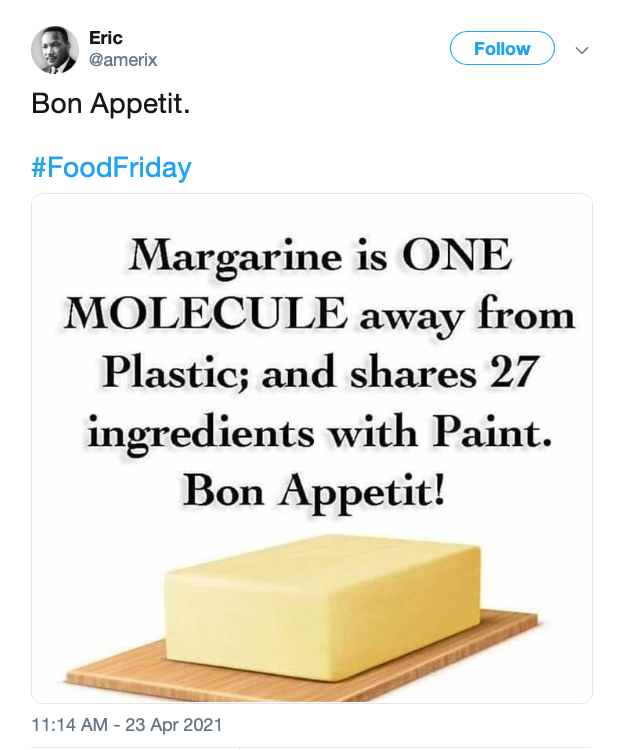Screen dimensions: 622x750
Task: Click the word "ONE" in the meme
Action: click(456, 256)
